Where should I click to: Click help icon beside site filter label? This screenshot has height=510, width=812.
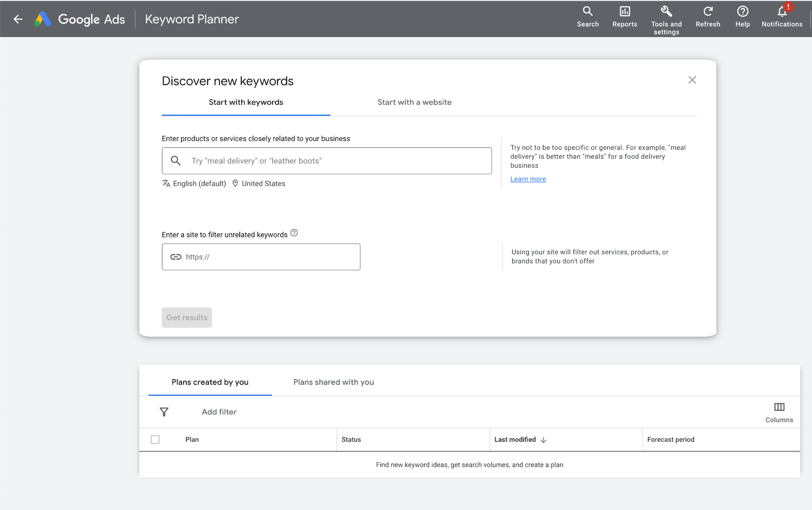[294, 233]
